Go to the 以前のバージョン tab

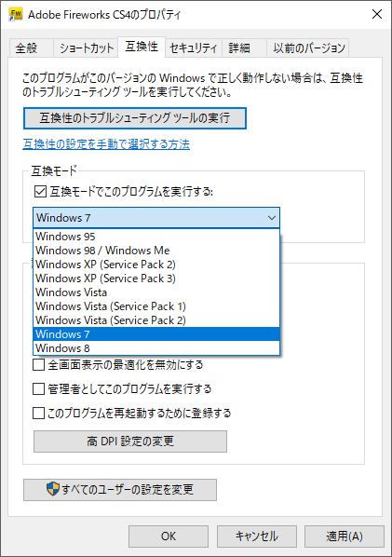[x=308, y=48]
